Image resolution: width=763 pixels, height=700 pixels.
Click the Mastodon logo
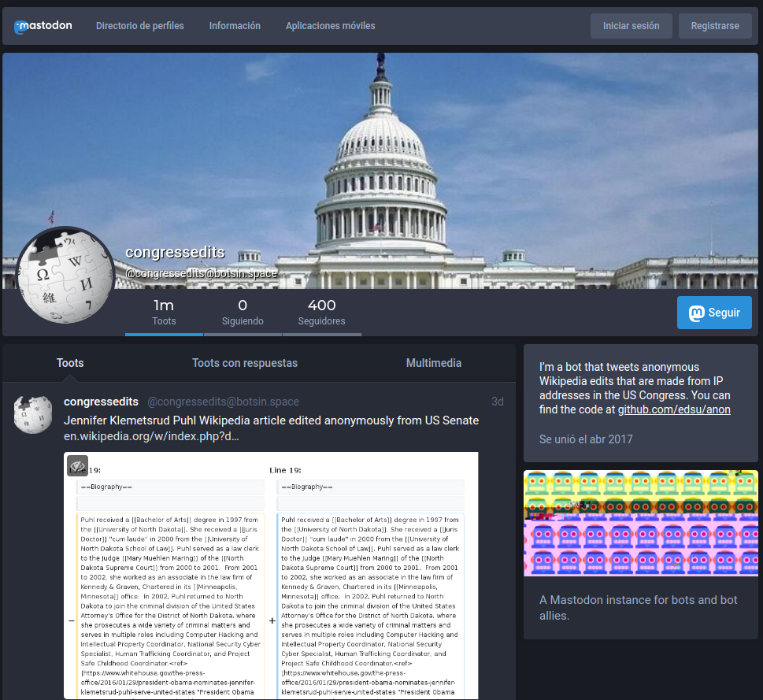coord(43,26)
